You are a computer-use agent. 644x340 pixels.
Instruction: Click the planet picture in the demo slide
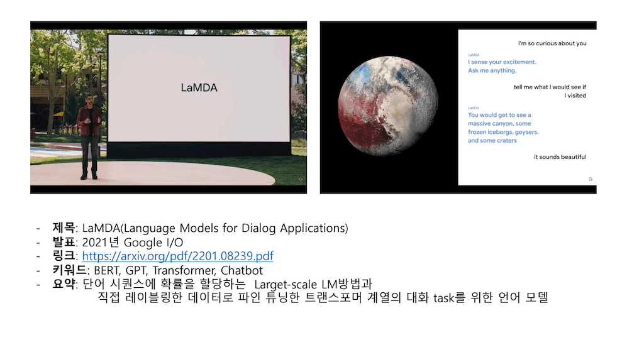pos(387,106)
